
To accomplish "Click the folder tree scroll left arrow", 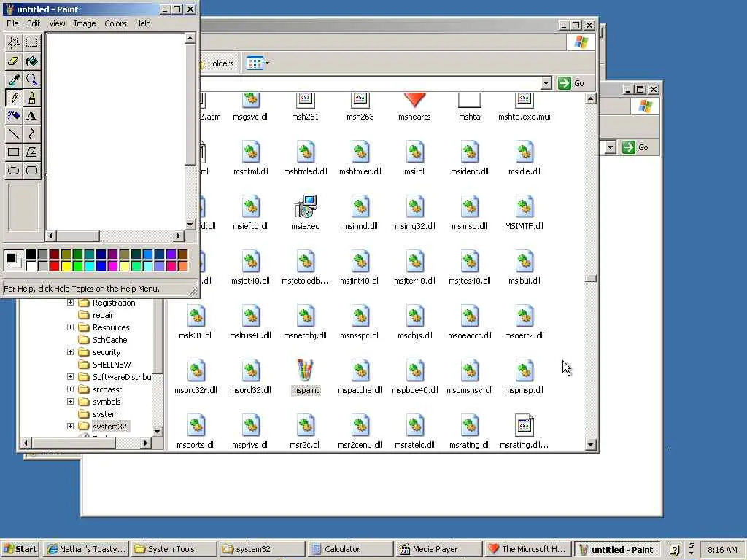I will [26, 443].
